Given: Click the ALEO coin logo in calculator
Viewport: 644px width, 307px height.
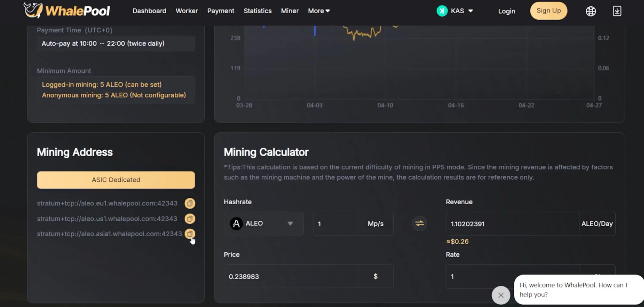Looking at the screenshot, I should (236, 224).
